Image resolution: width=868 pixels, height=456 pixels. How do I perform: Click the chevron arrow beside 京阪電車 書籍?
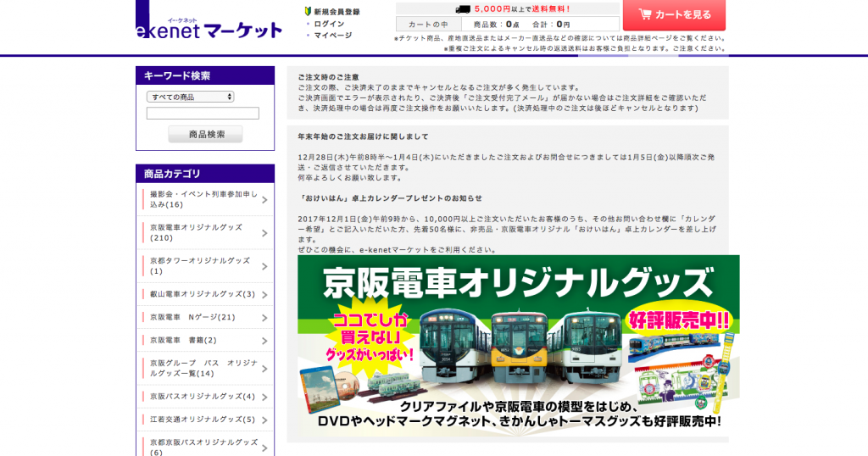(265, 341)
